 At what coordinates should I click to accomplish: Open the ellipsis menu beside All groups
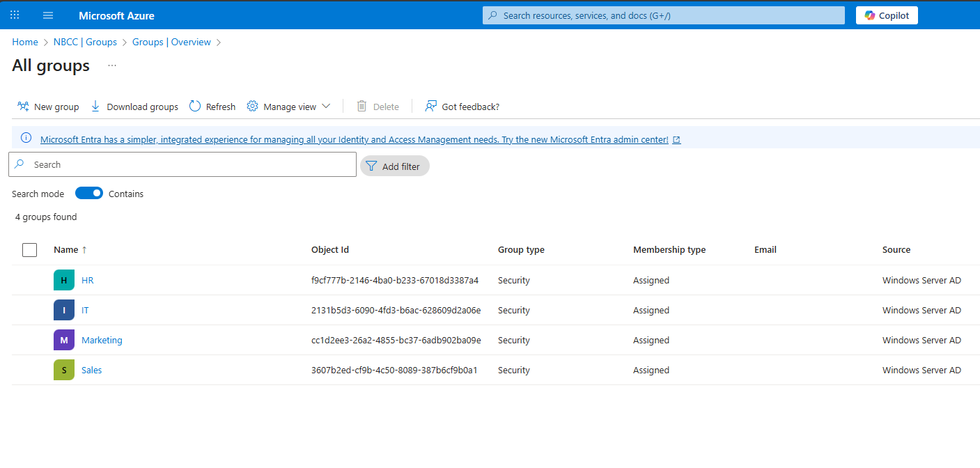pos(112,65)
